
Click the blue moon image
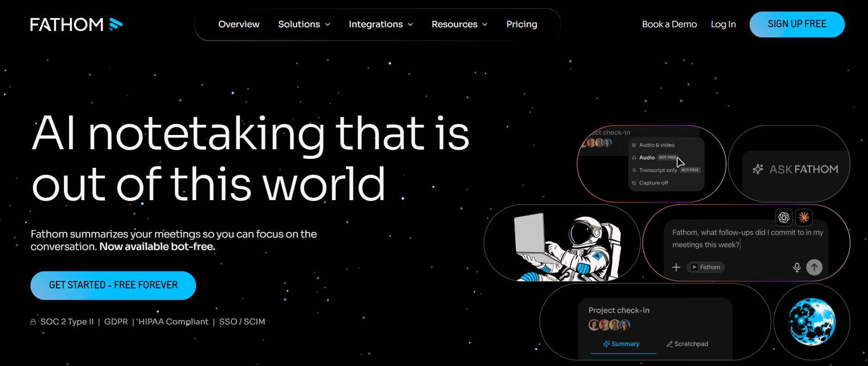[x=812, y=322]
